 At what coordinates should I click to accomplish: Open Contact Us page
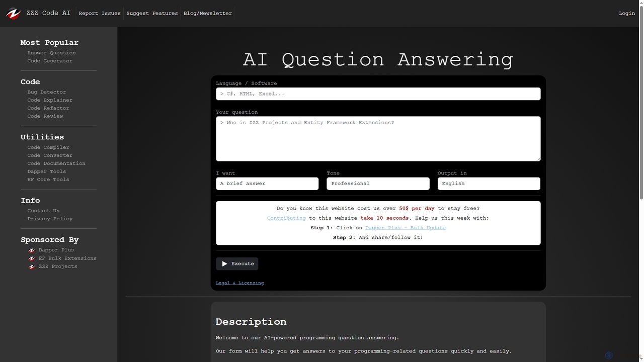point(43,211)
